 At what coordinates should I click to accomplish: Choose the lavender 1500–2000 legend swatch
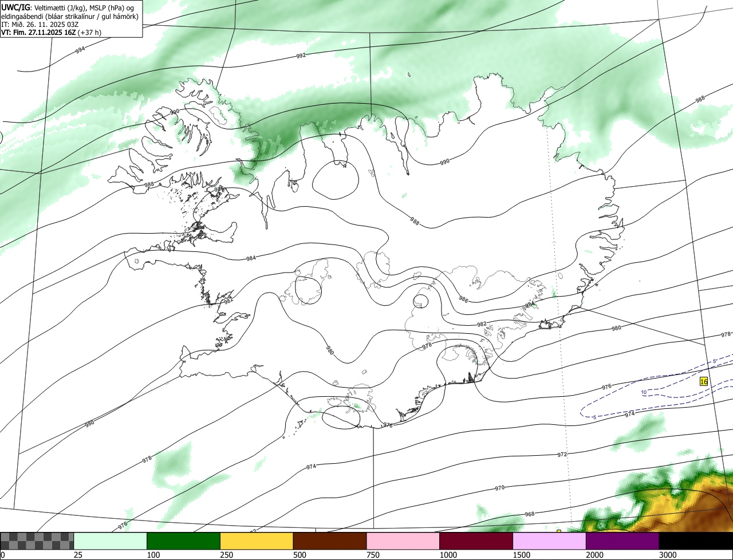click(x=550, y=541)
